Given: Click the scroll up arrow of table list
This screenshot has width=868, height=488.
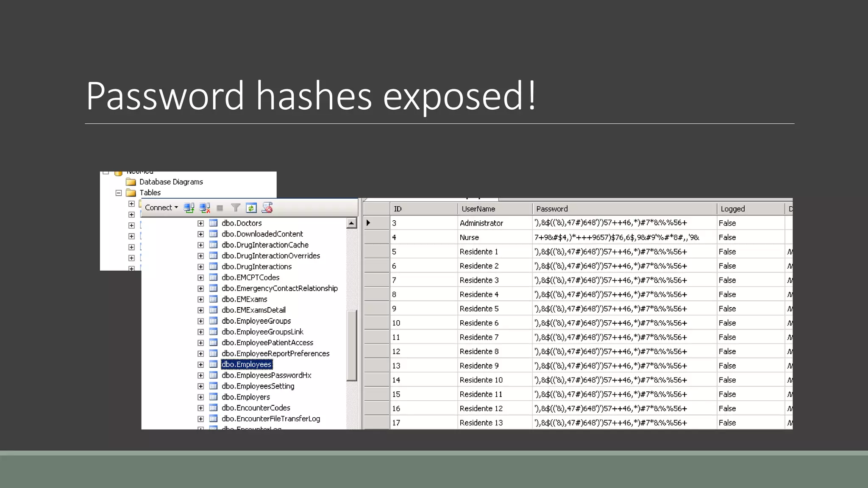Looking at the screenshot, I should coord(351,223).
